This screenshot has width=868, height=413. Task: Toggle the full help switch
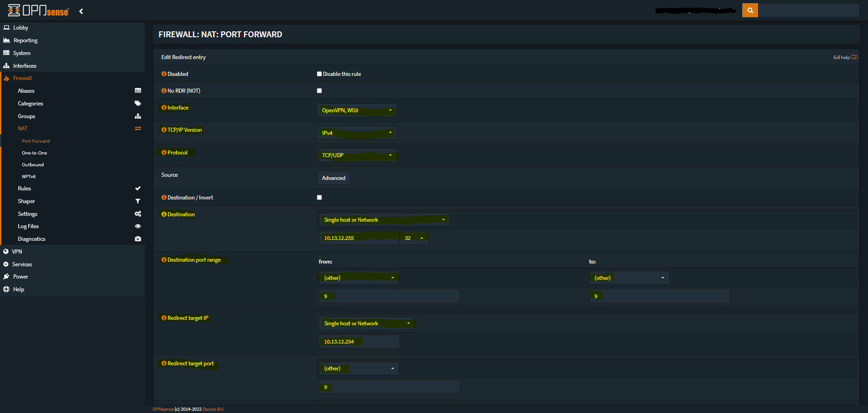[854, 57]
